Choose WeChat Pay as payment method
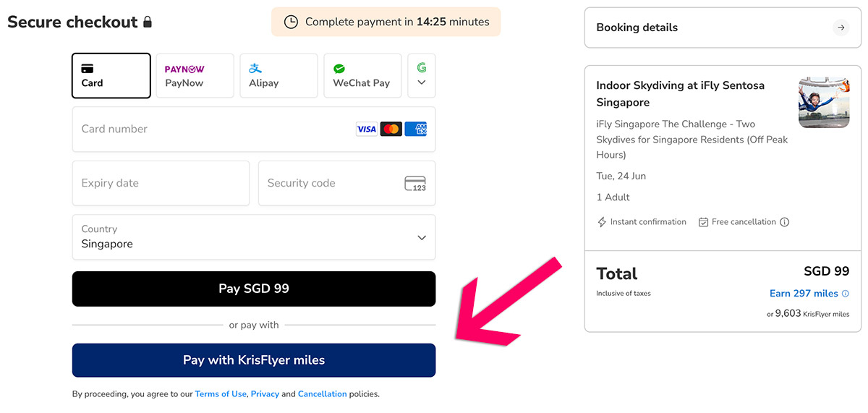 click(x=362, y=76)
